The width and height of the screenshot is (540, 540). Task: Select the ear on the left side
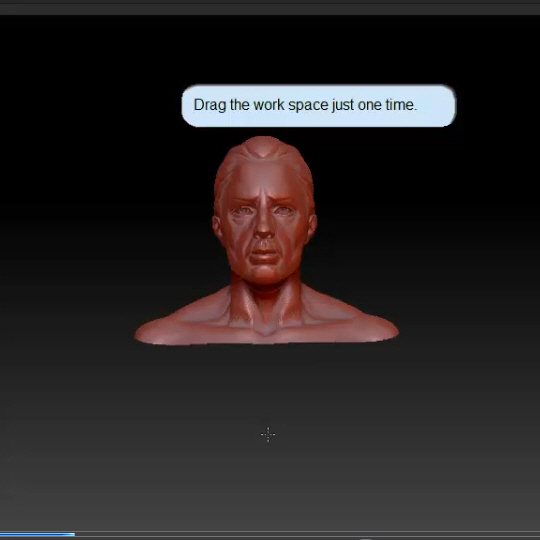[x=217, y=227]
